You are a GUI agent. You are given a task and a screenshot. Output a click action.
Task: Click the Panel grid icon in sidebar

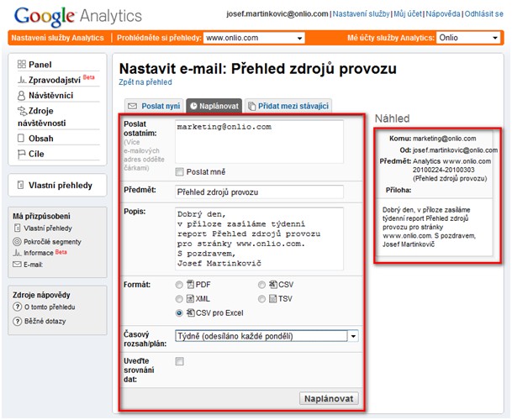(22, 65)
